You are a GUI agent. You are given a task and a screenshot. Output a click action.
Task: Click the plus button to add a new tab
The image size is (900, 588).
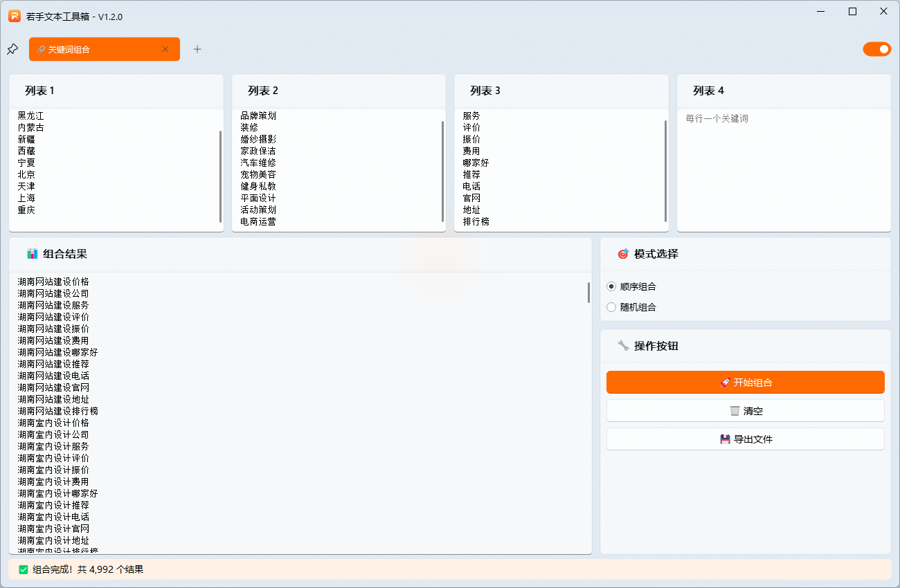point(197,48)
